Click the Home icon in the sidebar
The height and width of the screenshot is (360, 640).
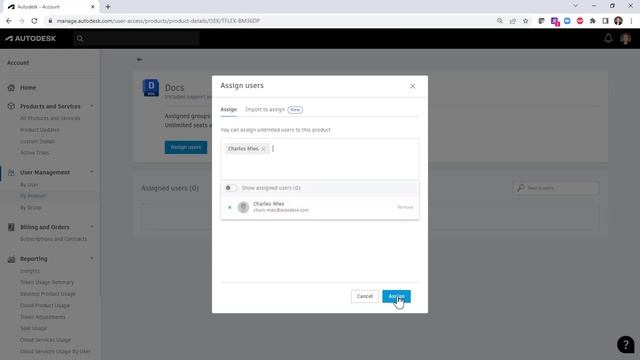click(x=11, y=87)
